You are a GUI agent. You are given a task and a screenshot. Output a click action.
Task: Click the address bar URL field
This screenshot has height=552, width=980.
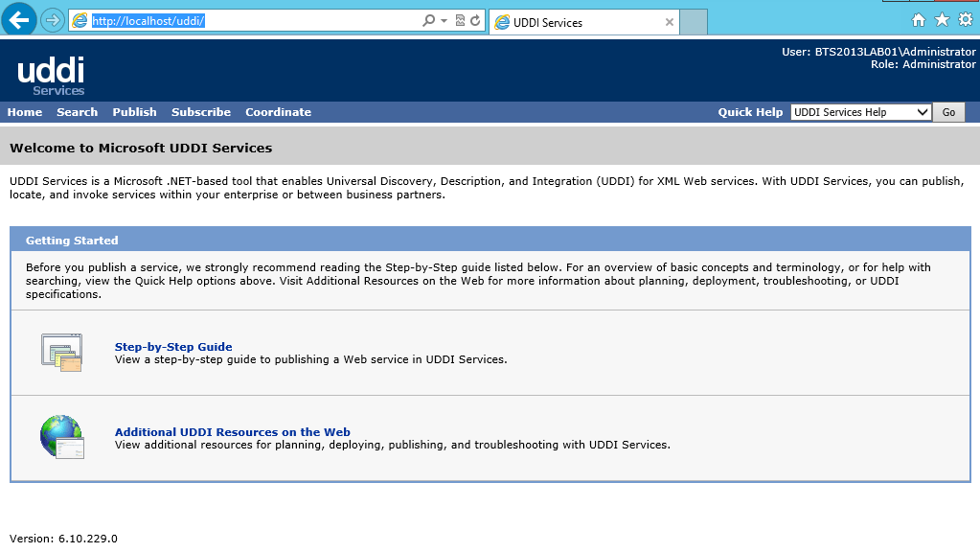click(249, 20)
